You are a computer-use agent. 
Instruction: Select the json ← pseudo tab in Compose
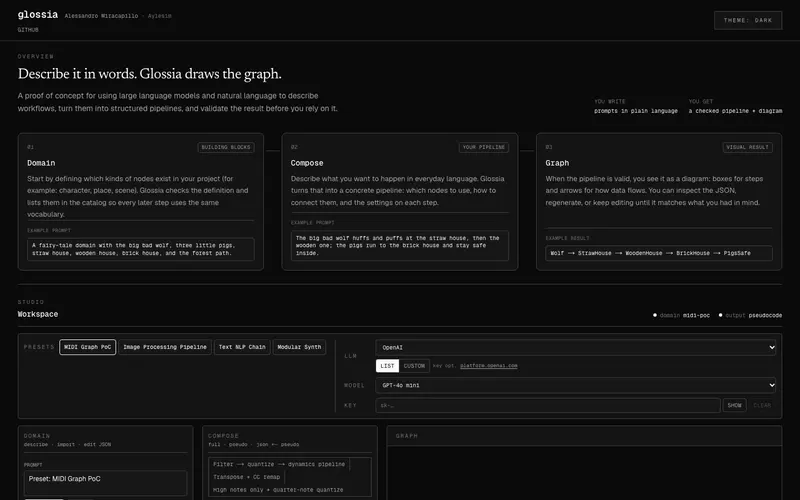pyautogui.click(x=278, y=444)
